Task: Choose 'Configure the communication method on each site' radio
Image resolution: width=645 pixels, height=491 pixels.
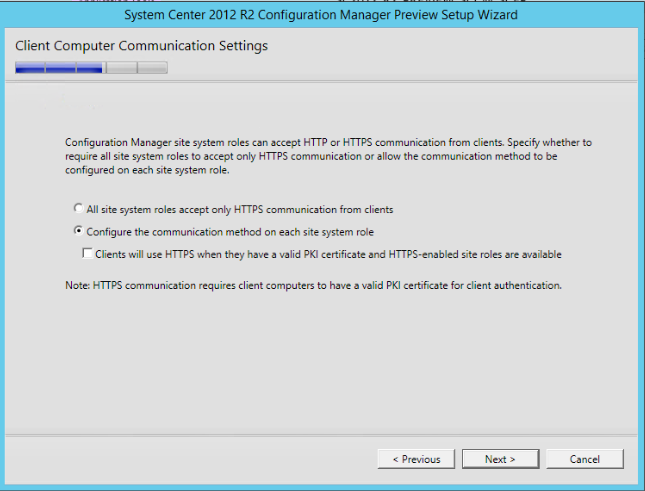Action: (x=79, y=231)
